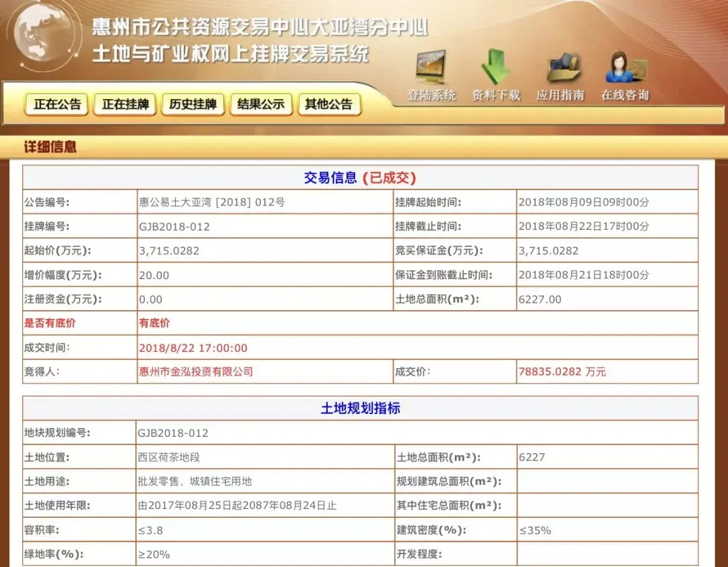The image size is (728, 567).
Task: Click the 容积率 label
Action: point(42,531)
